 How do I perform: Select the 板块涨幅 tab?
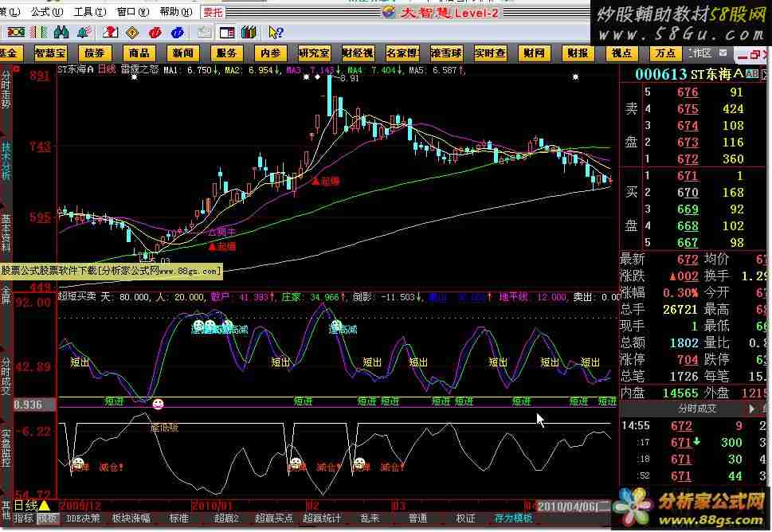(131, 518)
